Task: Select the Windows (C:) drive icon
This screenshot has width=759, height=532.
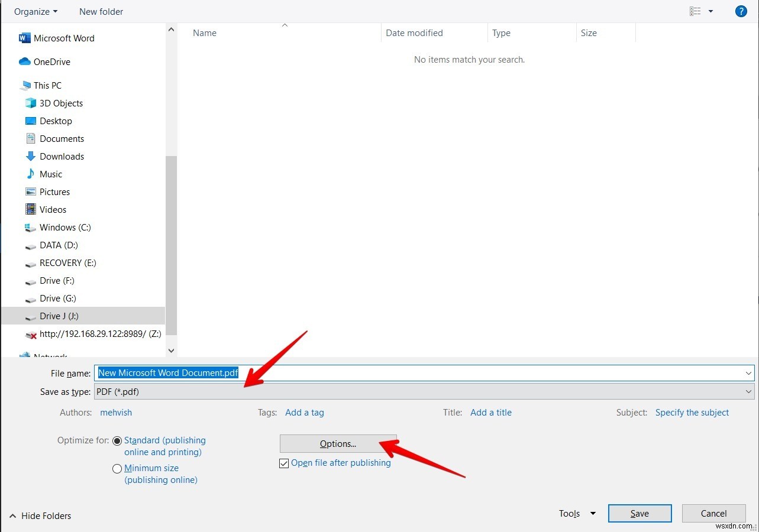Action: (x=31, y=228)
